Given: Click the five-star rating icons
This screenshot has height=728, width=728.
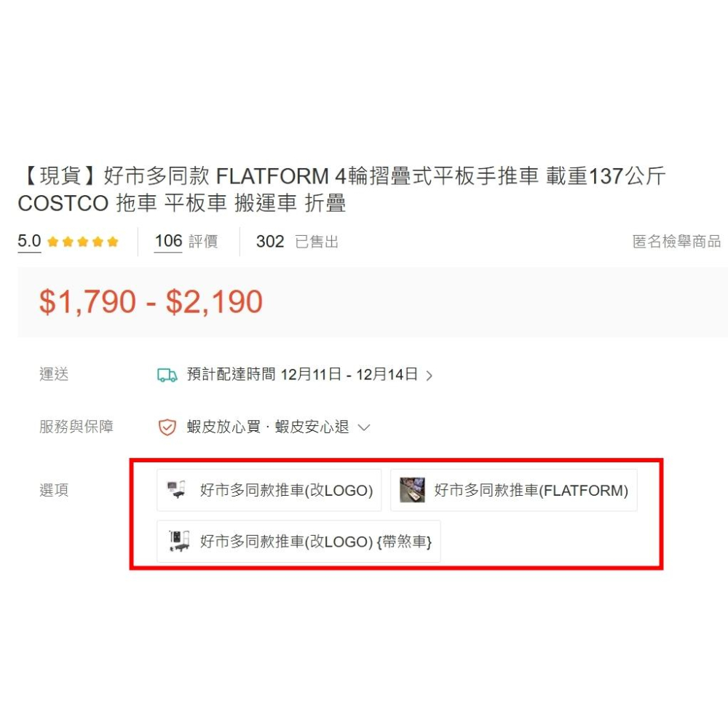Looking at the screenshot, I should coord(82,242).
